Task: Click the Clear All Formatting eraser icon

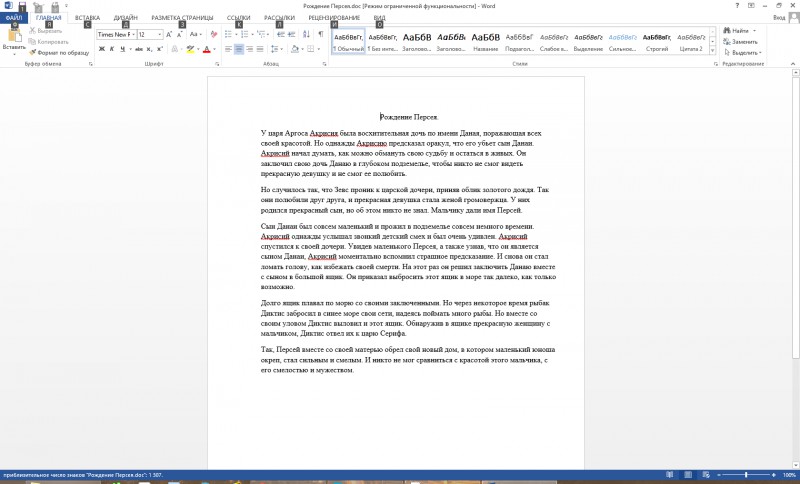Action: coord(214,35)
